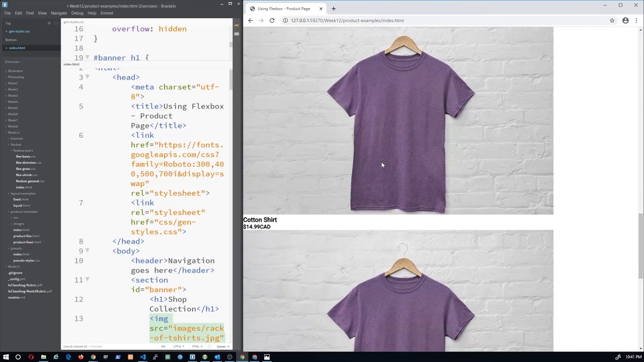Open the Chrome profile avatar icon
Screen dimensions: 644x362
625,21
